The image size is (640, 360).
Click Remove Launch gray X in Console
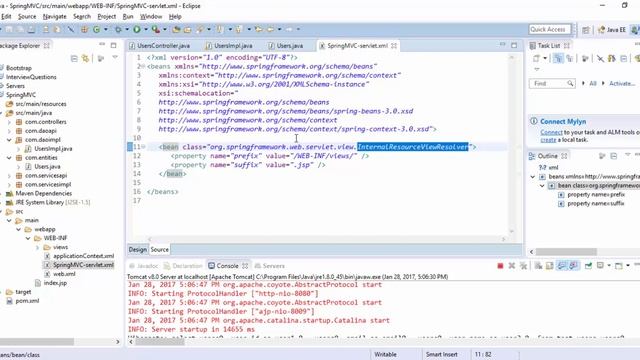pyautogui.click(x=512, y=266)
